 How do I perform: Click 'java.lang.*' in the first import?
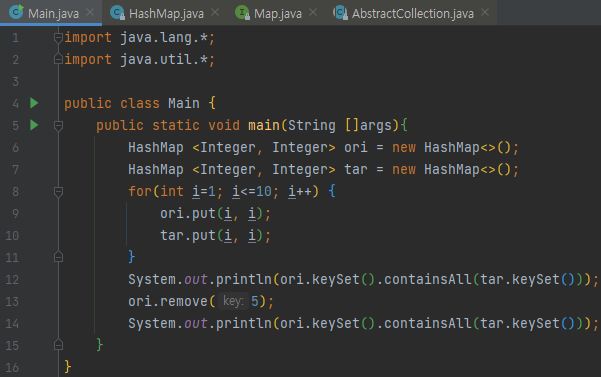[164, 38]
